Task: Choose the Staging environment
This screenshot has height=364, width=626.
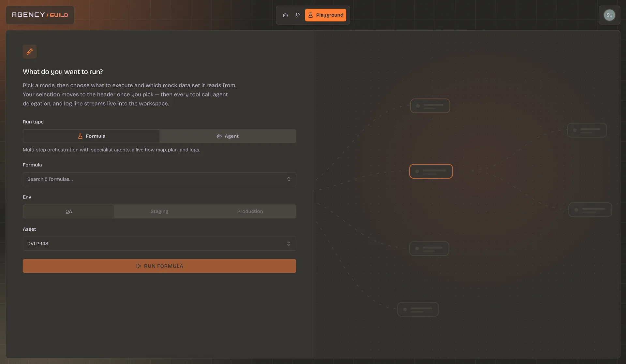Action: pos(159,211)
